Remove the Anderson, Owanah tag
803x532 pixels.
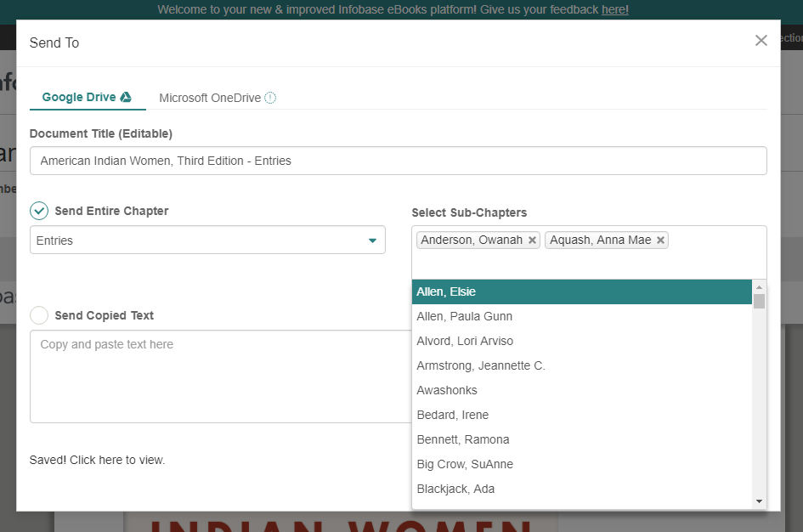(533, 241)
